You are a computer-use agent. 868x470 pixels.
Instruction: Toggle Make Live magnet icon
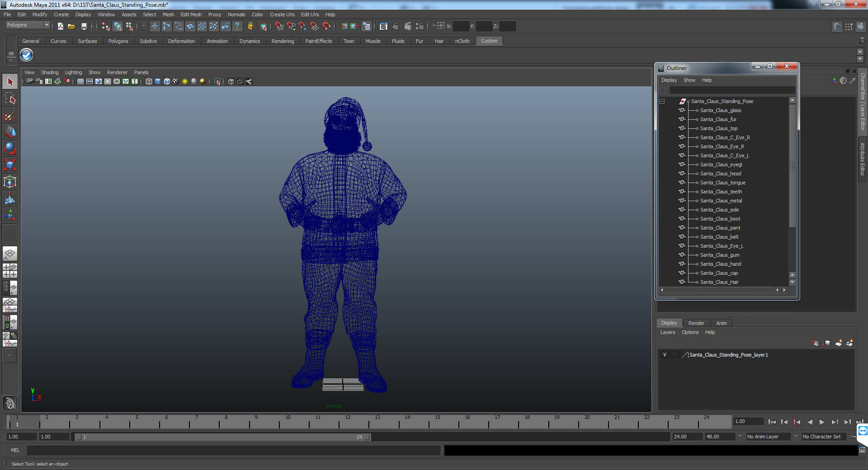click(326, 27)
